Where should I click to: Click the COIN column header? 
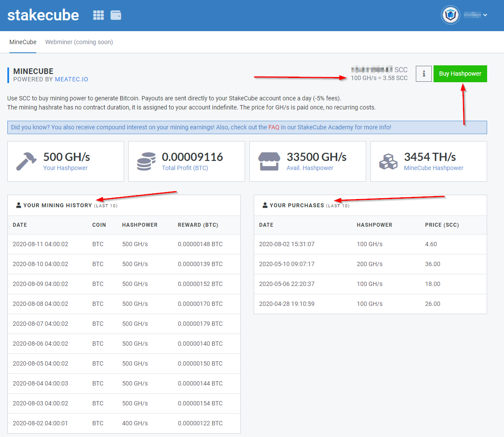coord(99,225)
